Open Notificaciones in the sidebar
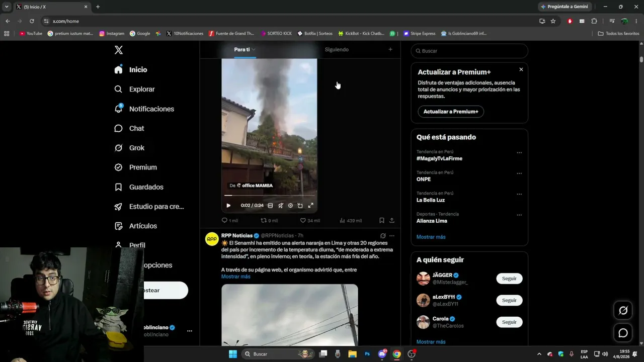This screenshot has width=644, height=362. (x=144, y=109)
